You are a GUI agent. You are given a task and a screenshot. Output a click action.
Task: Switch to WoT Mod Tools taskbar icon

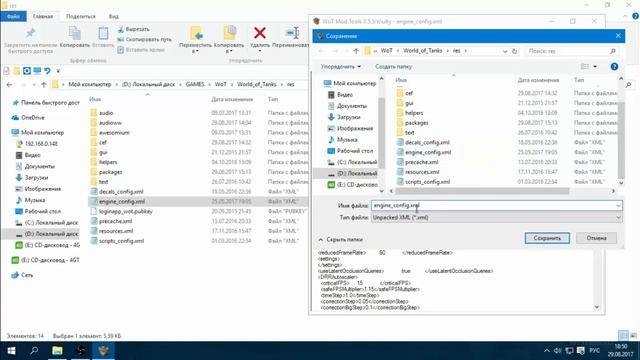click(x=103, y=351)
